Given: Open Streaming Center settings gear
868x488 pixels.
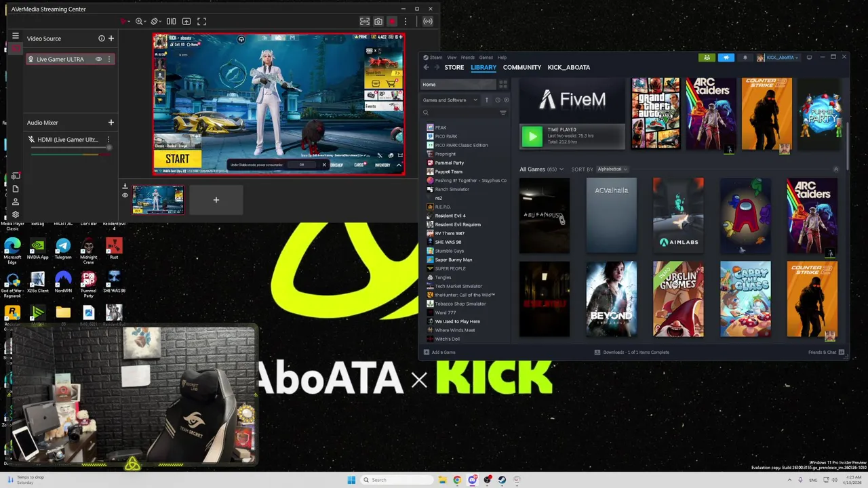Looking at the screenshot, I should [15, 215].
